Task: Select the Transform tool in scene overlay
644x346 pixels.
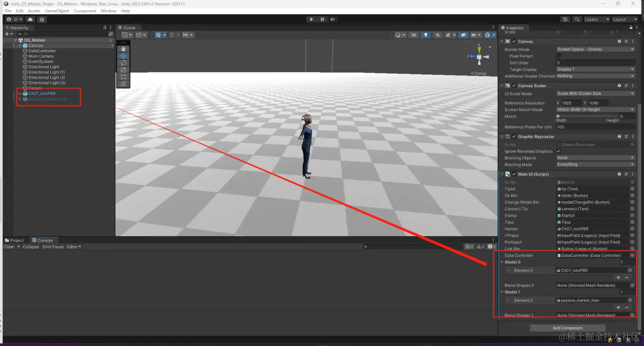Action: tap(123, 84)
